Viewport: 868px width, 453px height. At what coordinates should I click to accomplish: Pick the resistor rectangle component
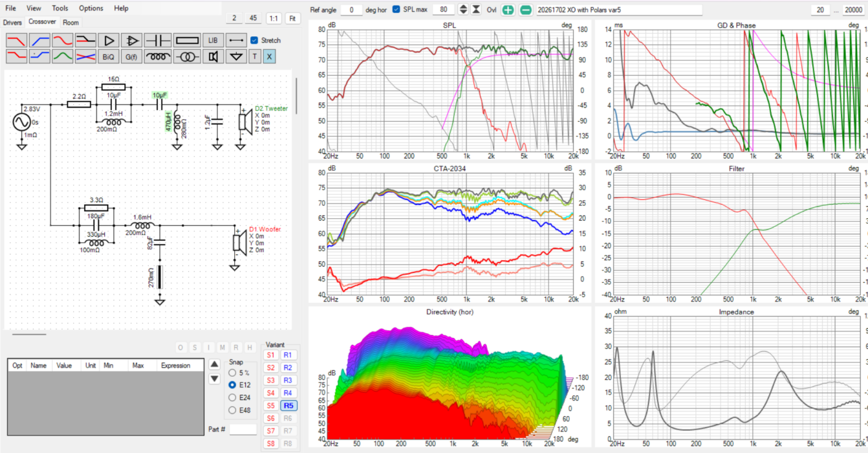pyautogui.click(x=187, y=40)
